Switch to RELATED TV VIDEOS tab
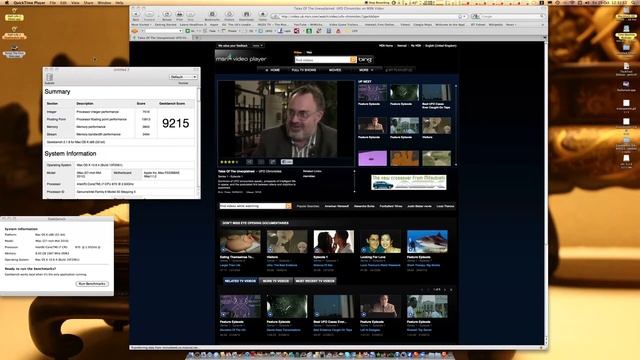 (240, 281)
